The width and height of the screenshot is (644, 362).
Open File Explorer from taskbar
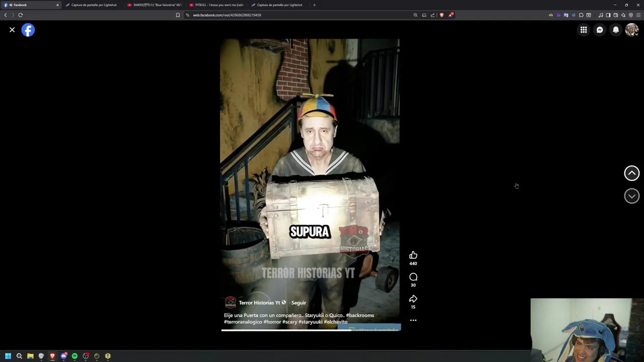(30, 356)
